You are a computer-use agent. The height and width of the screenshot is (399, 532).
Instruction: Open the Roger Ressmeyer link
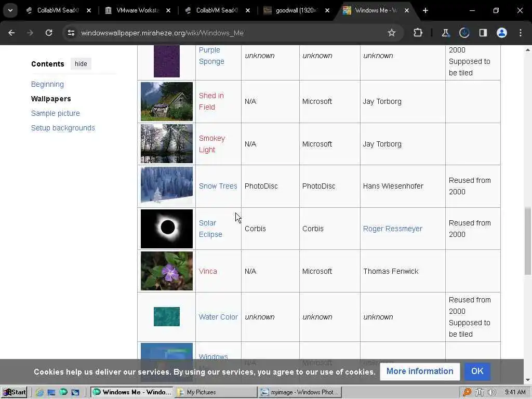[x=393, y=229]
